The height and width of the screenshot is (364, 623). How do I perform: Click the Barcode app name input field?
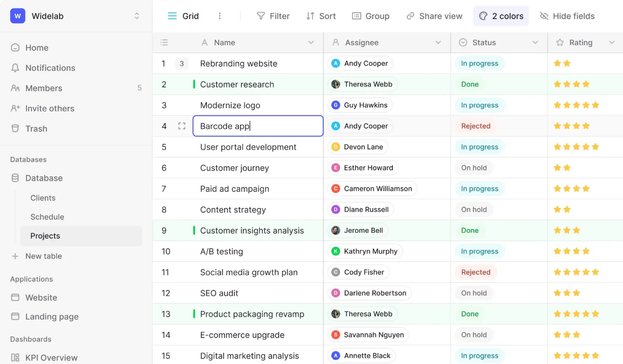(258, 126)
